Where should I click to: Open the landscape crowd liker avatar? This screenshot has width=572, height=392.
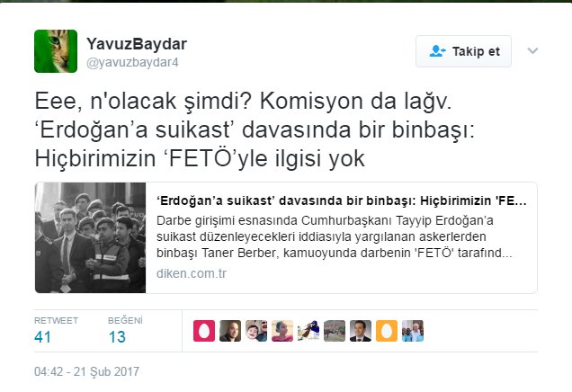pos(335,331)
